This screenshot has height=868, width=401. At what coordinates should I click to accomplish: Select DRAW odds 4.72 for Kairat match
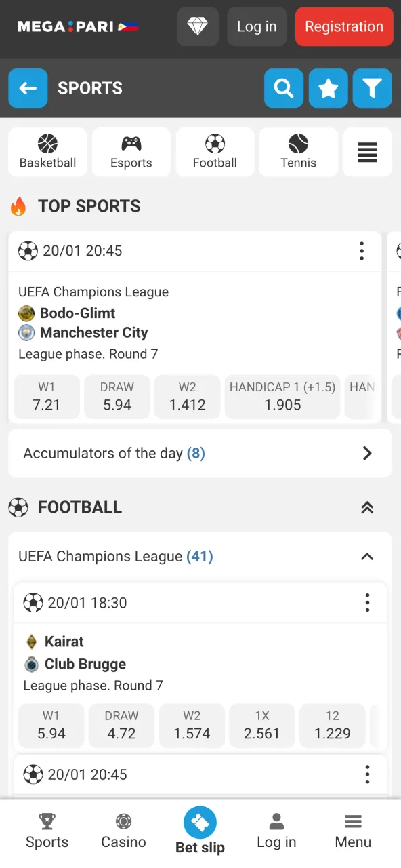click(121, 725)
